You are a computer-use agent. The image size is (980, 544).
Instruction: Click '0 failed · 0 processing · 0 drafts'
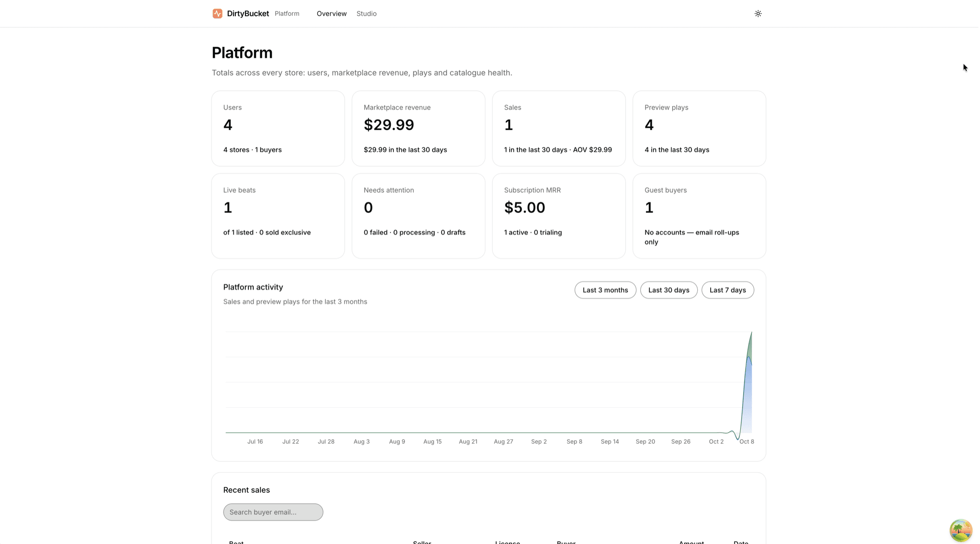pyautogui.click(x=414, y=233)
